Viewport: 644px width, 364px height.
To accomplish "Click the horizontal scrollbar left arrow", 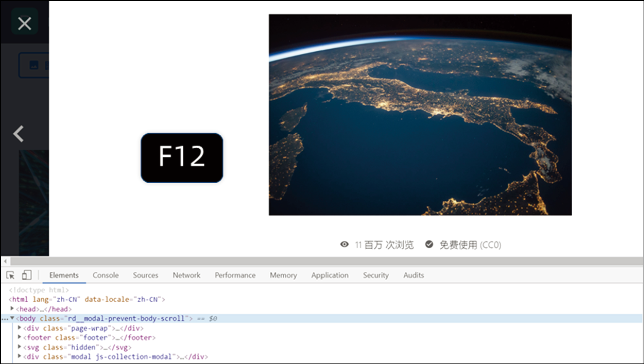I will click(x=5, y=262).
